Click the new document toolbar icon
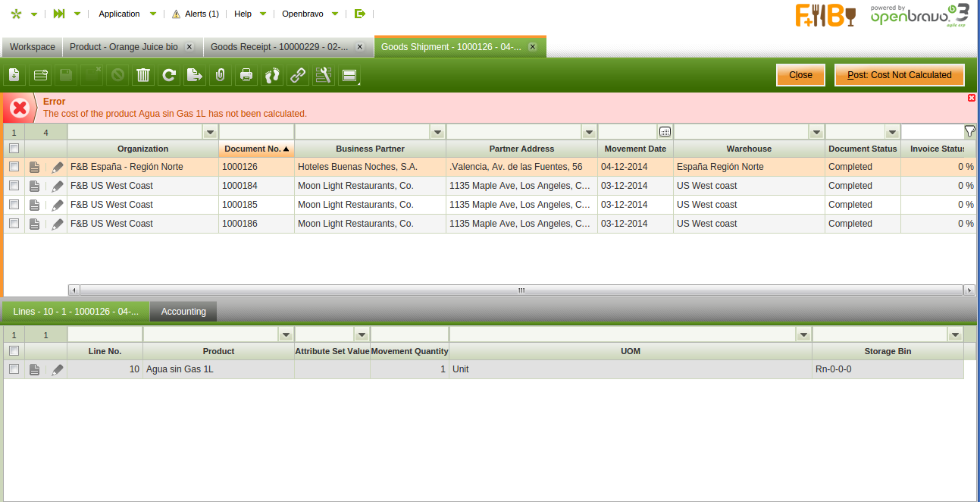The image size is (980, 502). pyautogui.click(x=14, y=75)
